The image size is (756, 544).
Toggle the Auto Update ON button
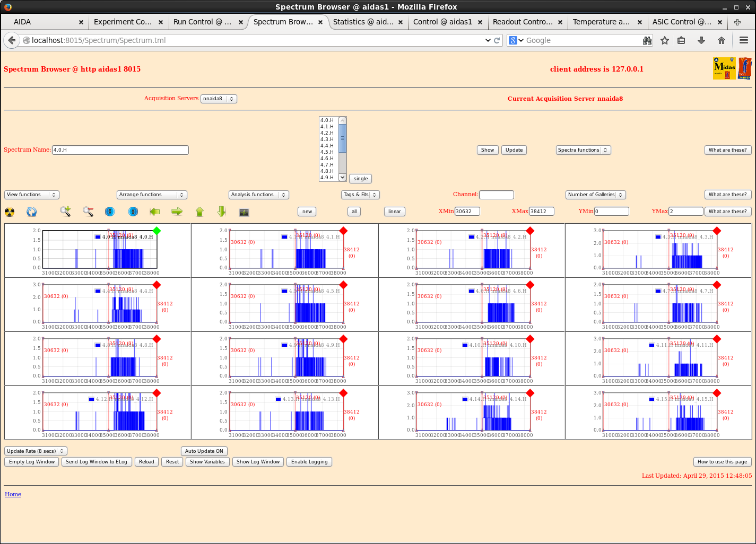pyautogui.click(x=204, y=451)
